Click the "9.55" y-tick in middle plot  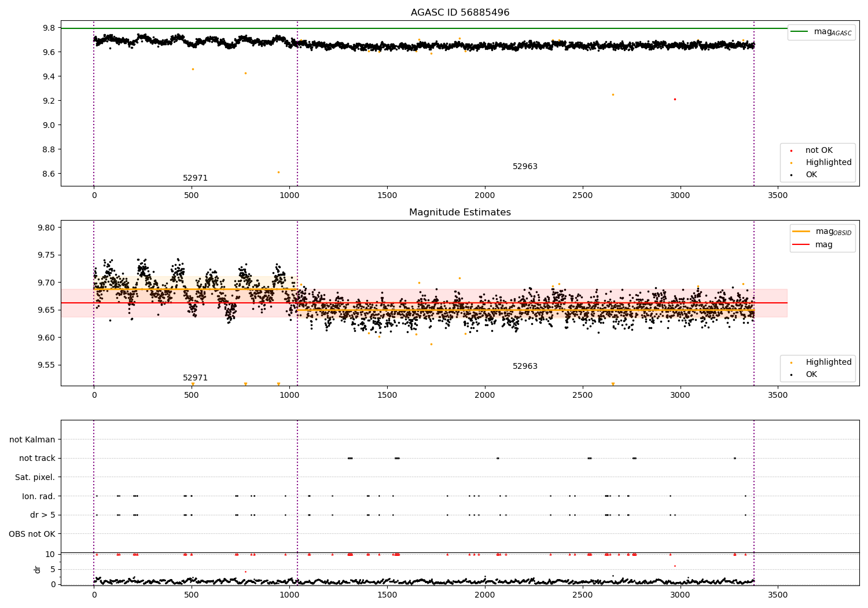(x=47, y=365)
